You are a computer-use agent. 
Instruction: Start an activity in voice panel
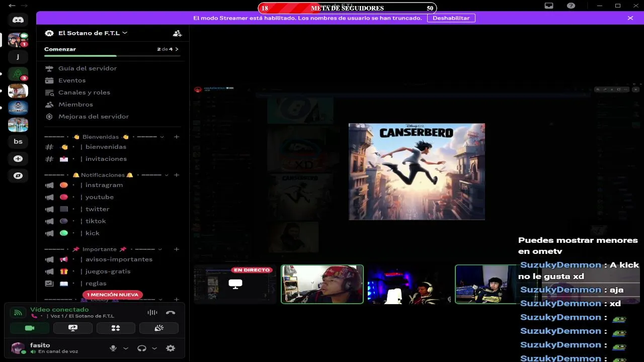pos(116,328)
